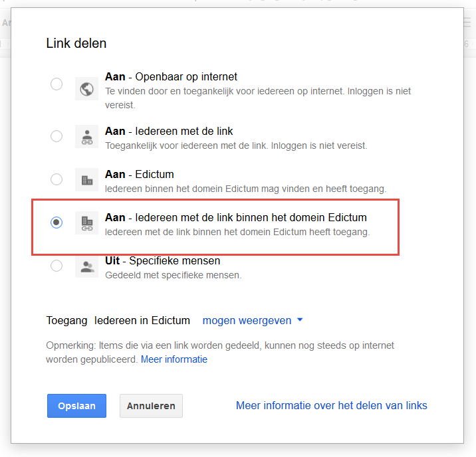Click the Aan - Openbaar op internet heading
This screenshot has height=457, width=476.
(171, 77)
